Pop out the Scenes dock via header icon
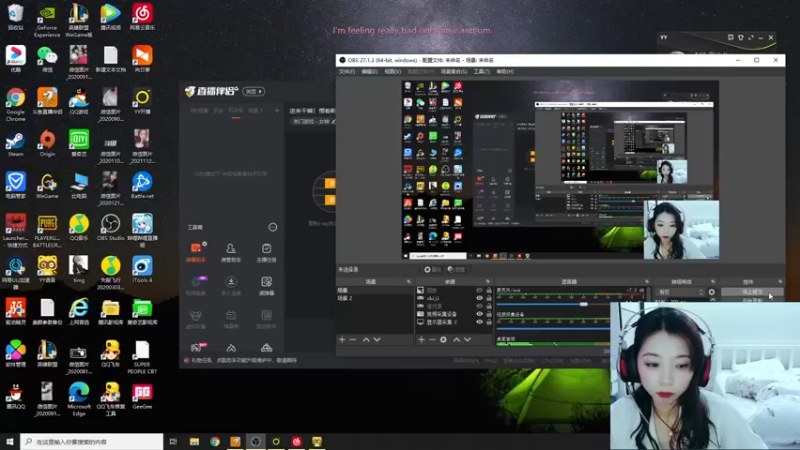The width and height of the screenshot is (800, 450). (408, 282)
